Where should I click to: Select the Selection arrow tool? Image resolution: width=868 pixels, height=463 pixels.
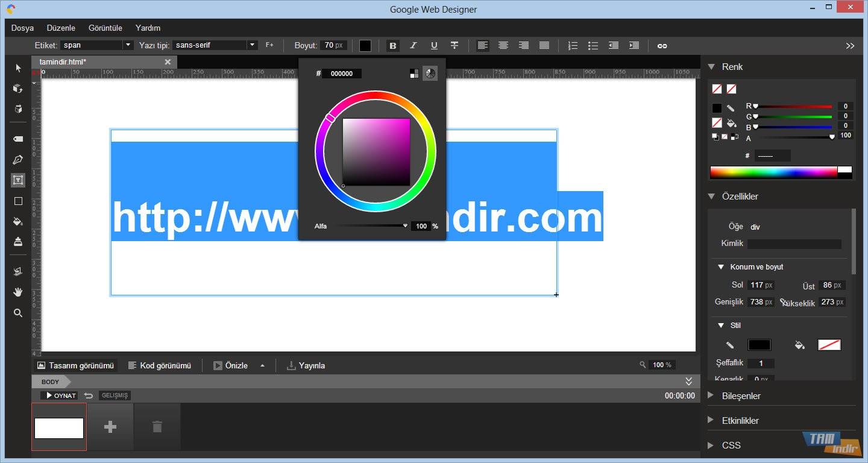click(18, 68)
